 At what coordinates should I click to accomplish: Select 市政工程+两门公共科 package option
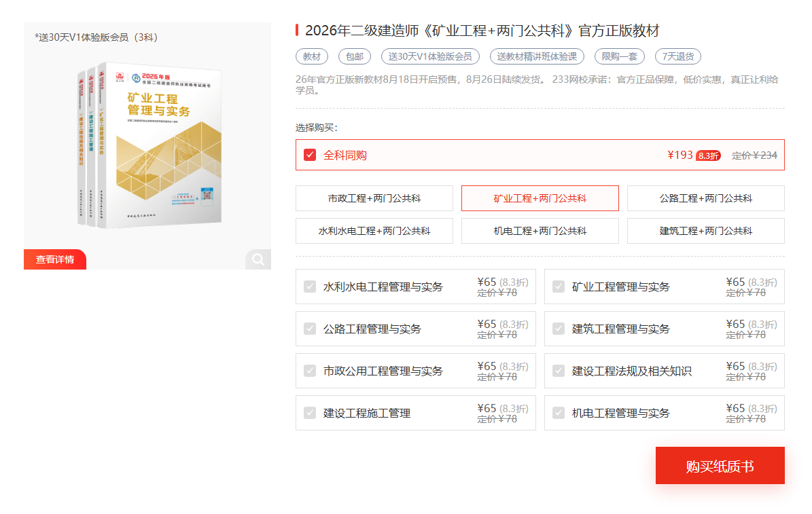(374, 198)
